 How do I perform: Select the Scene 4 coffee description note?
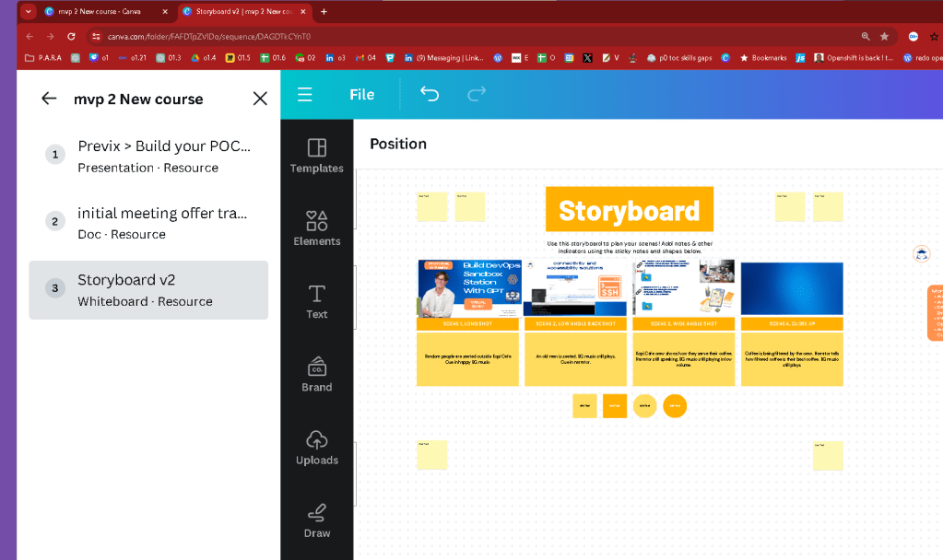coord(792,359)
